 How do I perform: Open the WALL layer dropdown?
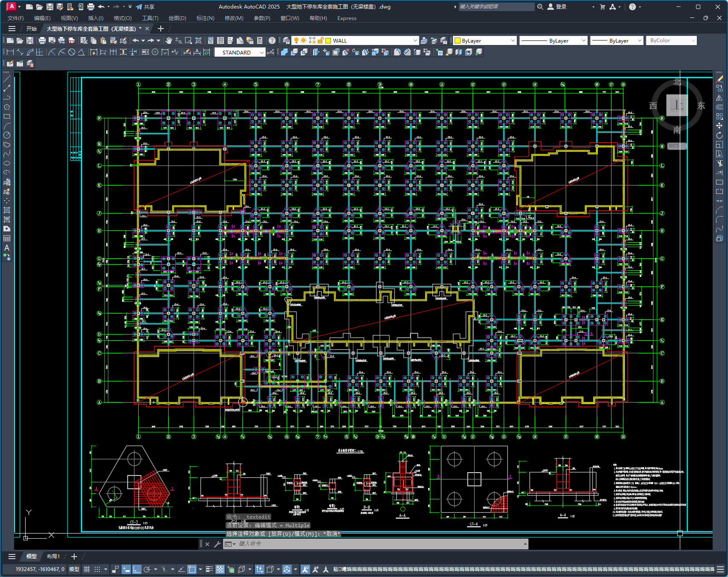[415, 40]
